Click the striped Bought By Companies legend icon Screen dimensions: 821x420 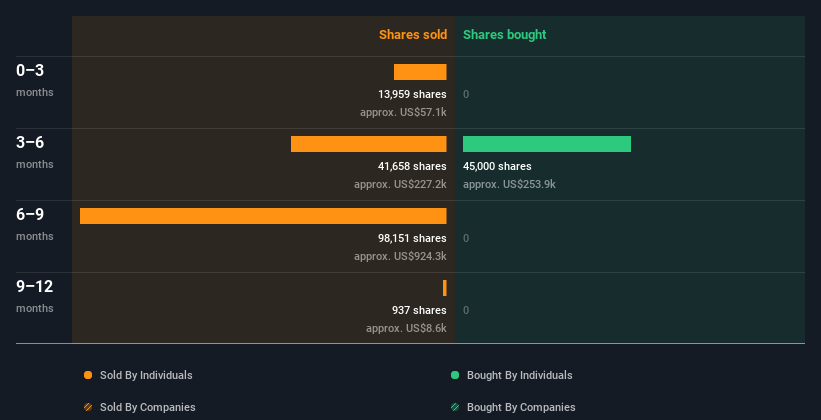coord(455,407)
